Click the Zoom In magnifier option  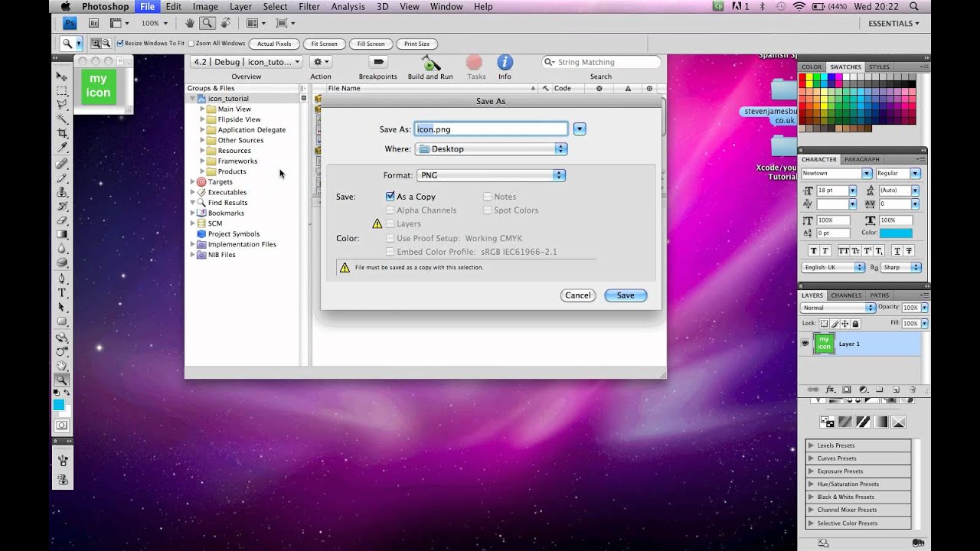coord(96,44)
